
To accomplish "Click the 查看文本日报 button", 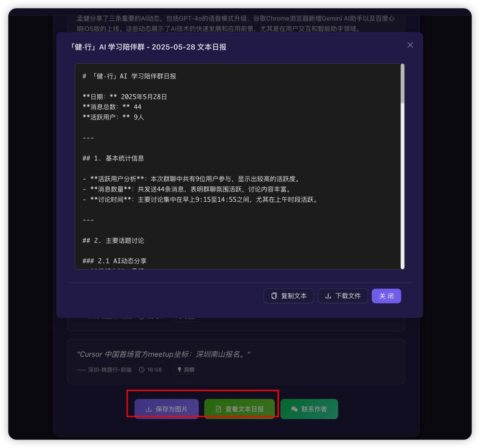I will point(240,409).
